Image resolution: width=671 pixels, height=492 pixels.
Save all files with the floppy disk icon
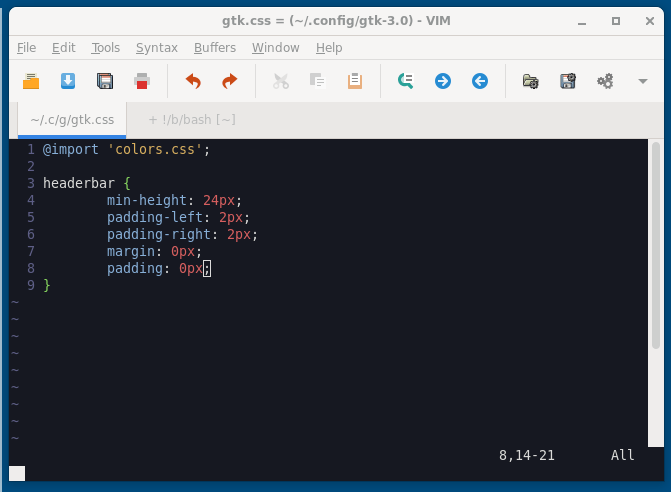coord(105,81)
